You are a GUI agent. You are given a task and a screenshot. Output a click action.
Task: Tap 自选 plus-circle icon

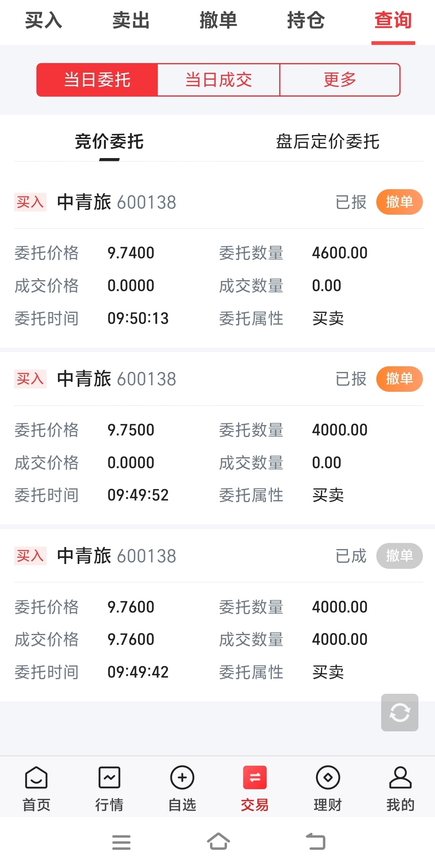[x=182, y=777]
